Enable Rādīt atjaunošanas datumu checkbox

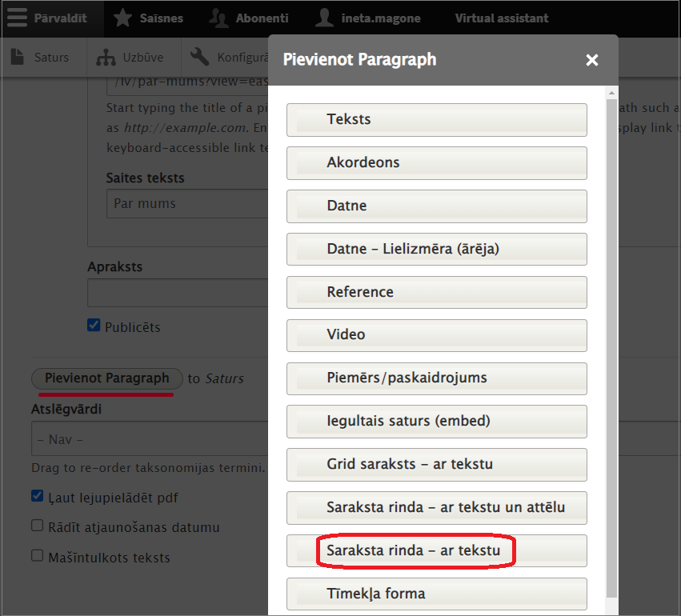(x=38, y=526)
